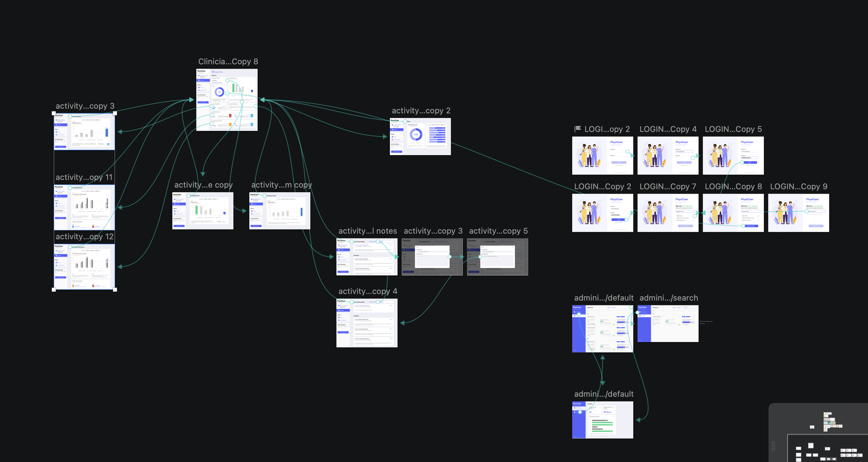
Task: Select the bottom admini.../default overview artboard
Action: coord(602,420)
